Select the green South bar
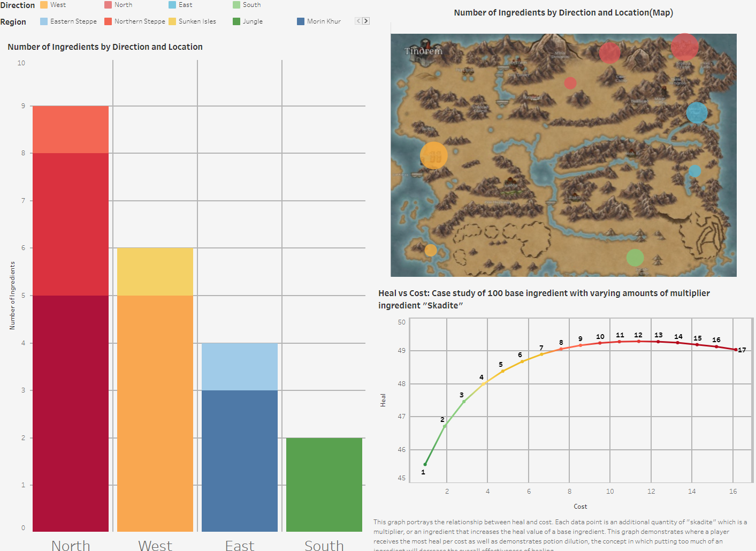The height and width of the screenshot is (551, 756). (324, 485)
